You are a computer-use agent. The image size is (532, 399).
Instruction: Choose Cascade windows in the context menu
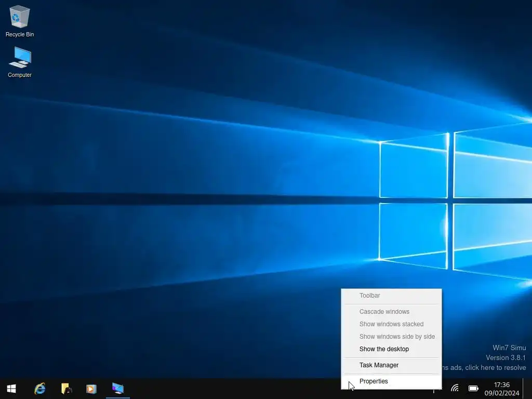click(391, 312)
